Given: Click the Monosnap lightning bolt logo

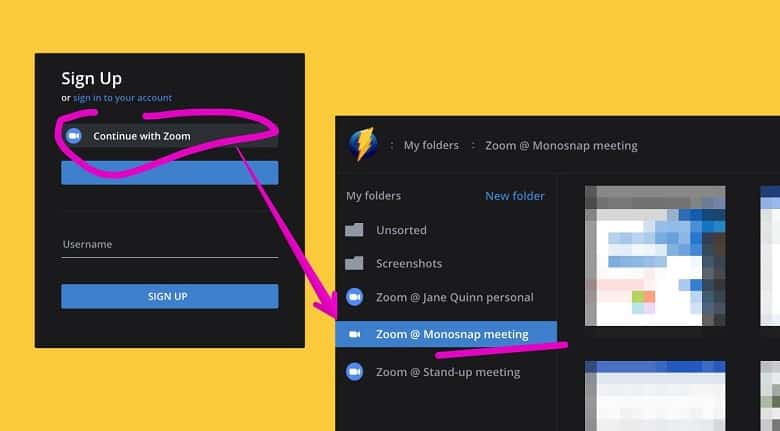Looking at the screenshot, I should pos(363,144).
